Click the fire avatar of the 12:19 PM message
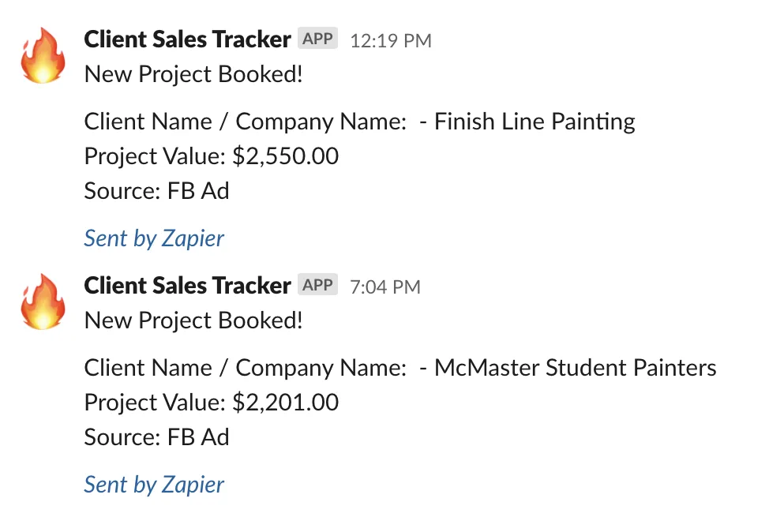The width and height of the screenshot is (769, 532). (43, 55)
